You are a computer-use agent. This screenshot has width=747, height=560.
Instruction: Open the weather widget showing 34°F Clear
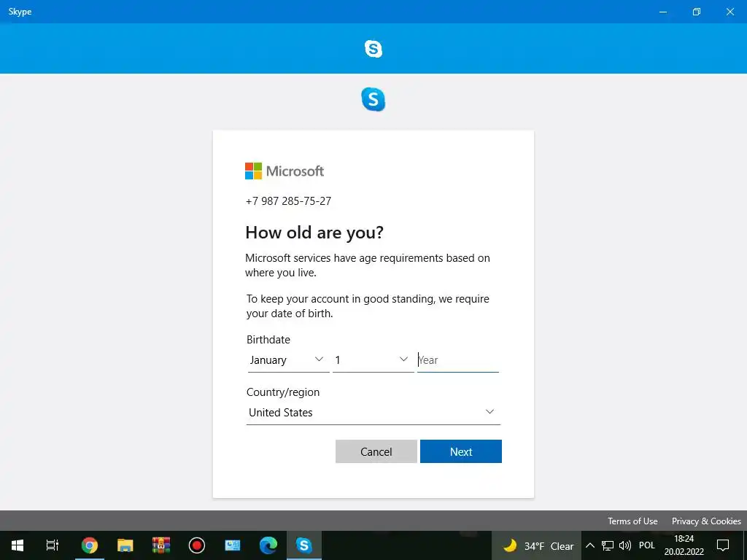pyautogui.click(x=538, y=545)
